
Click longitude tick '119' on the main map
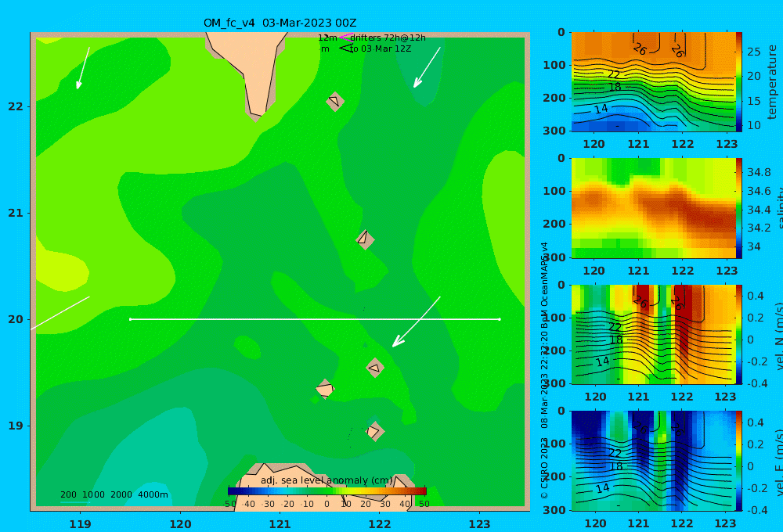coord(80,524)
